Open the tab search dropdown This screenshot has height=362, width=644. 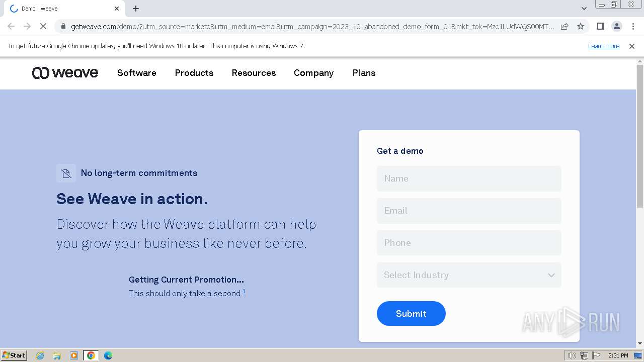coord(584,9)
